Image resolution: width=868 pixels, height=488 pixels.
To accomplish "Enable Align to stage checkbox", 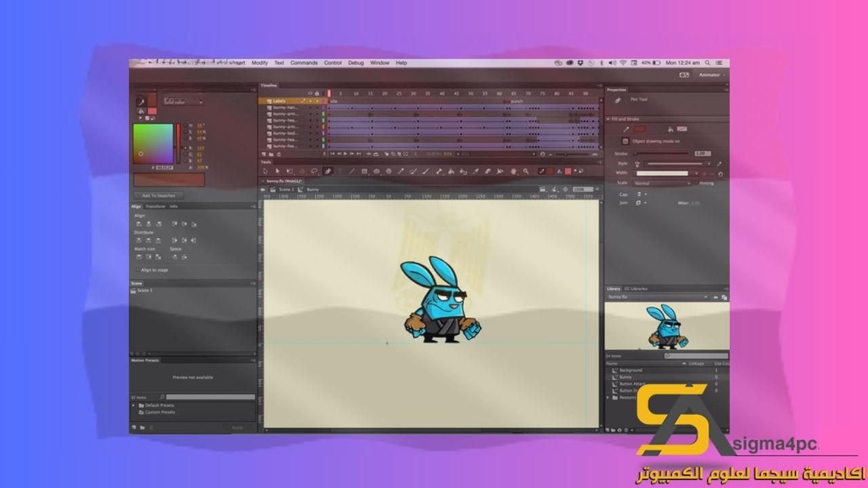I will point(138,270).
